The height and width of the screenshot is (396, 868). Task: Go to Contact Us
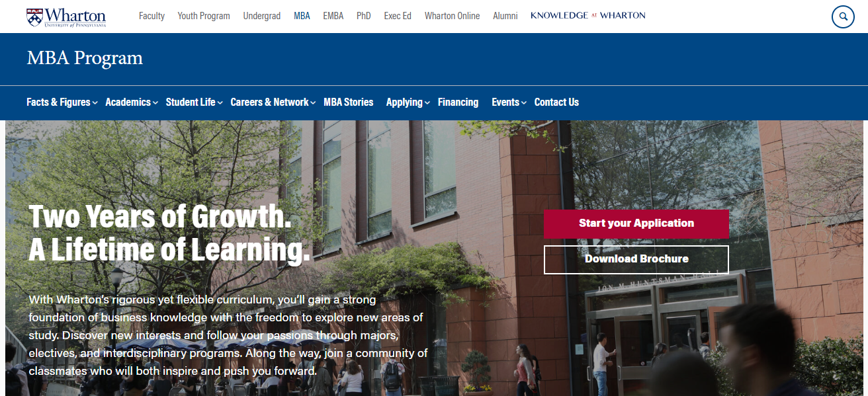(556, 102)
